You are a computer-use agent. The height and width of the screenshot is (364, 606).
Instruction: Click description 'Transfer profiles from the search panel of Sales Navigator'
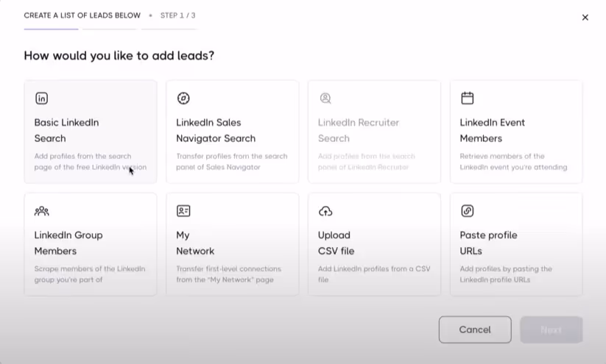tap(232, 162)
